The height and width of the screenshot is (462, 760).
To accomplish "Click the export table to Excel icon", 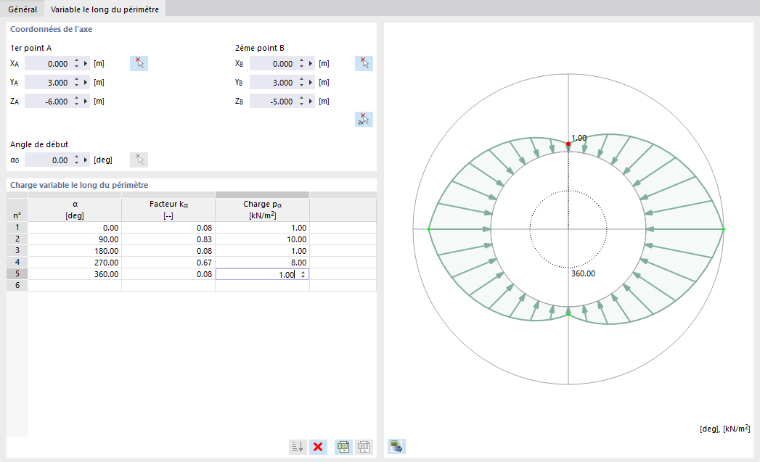I will pos(344,446).
